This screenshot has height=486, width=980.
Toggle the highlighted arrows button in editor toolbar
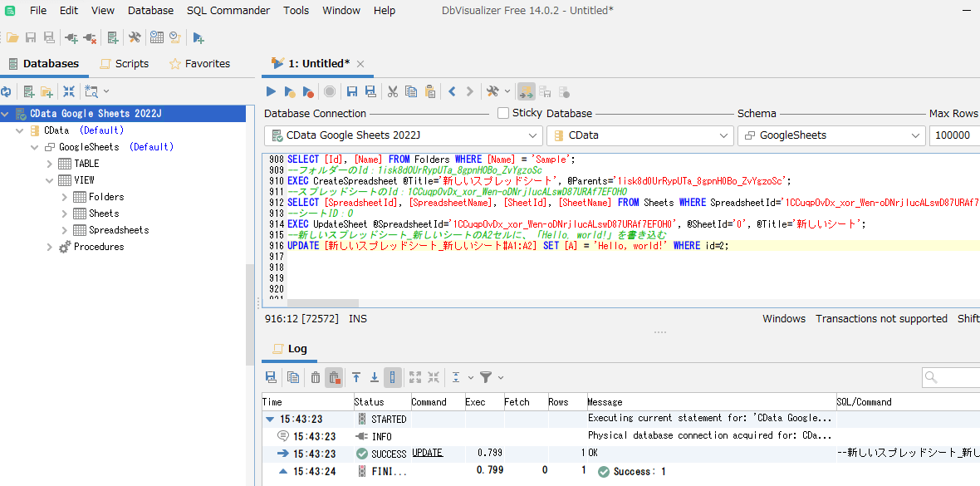point(527,91)
